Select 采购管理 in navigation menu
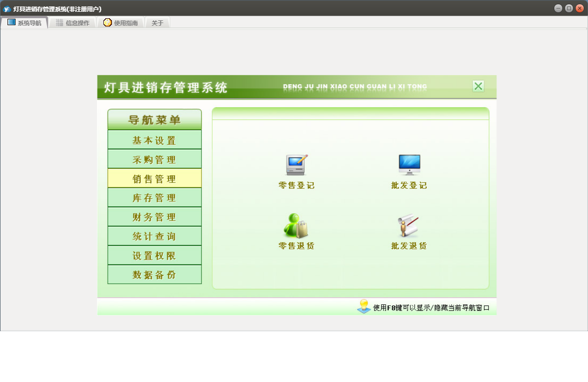Viewport: 588px width, 382px height. (x=155, y=159)
